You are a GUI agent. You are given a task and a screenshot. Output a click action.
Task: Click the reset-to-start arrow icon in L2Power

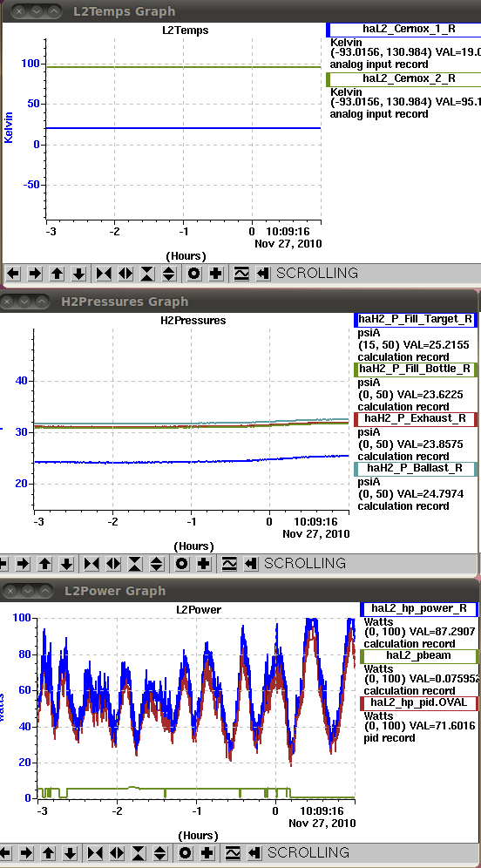pos(254,852)
